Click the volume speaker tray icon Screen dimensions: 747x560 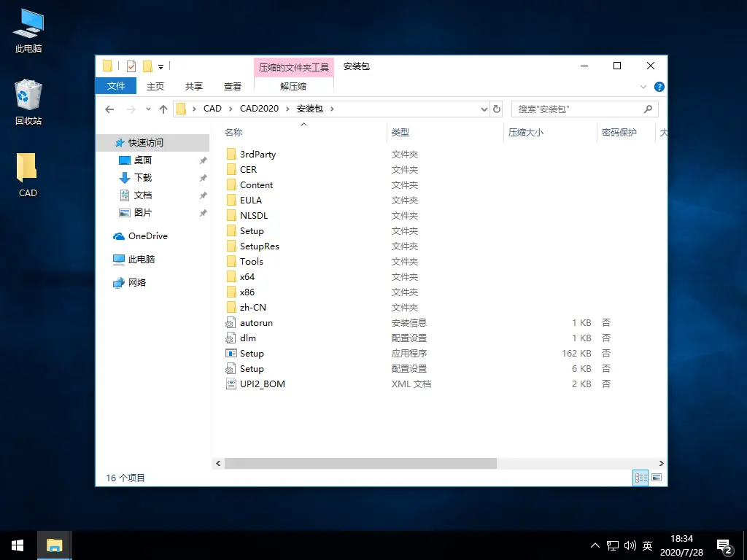point(630,545)
